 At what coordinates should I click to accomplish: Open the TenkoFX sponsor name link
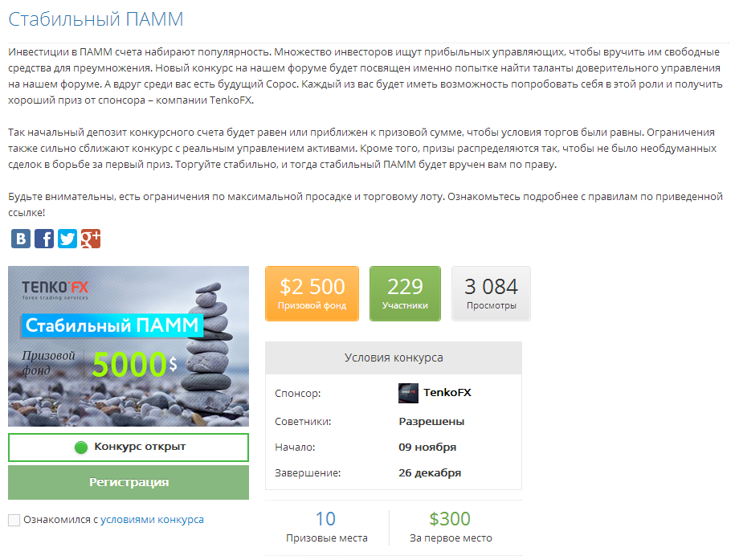447,393
